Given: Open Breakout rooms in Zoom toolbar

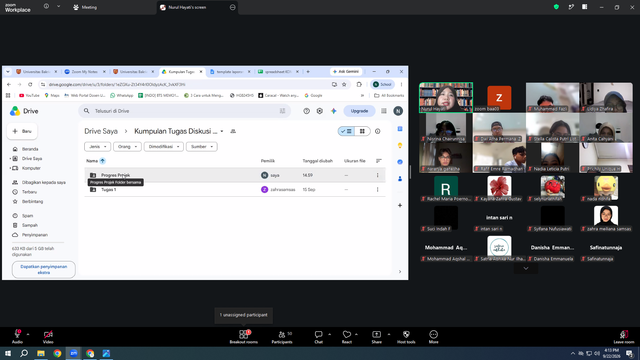Looking at the screenshot, I should [x=244, y=337].
